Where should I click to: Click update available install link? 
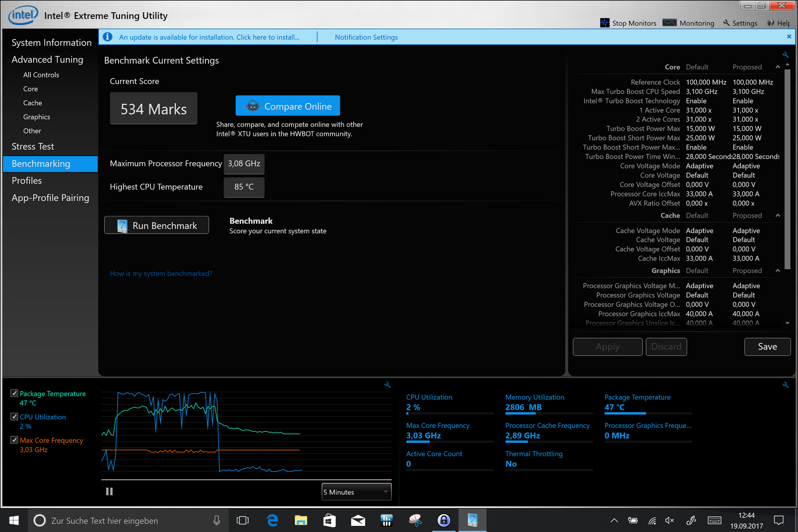tap(209, 37)
